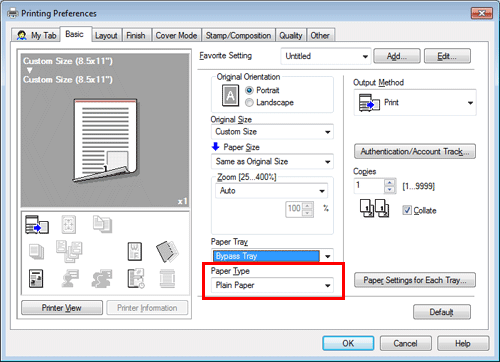500x362 pixels.
Task: Click the document with clock icon
Action: tap(136, 279)
